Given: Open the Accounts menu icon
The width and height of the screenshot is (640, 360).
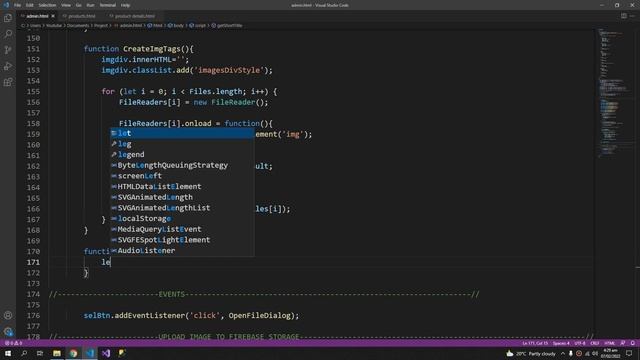Looking at the screenshot, I should click(x=8, y=315).
